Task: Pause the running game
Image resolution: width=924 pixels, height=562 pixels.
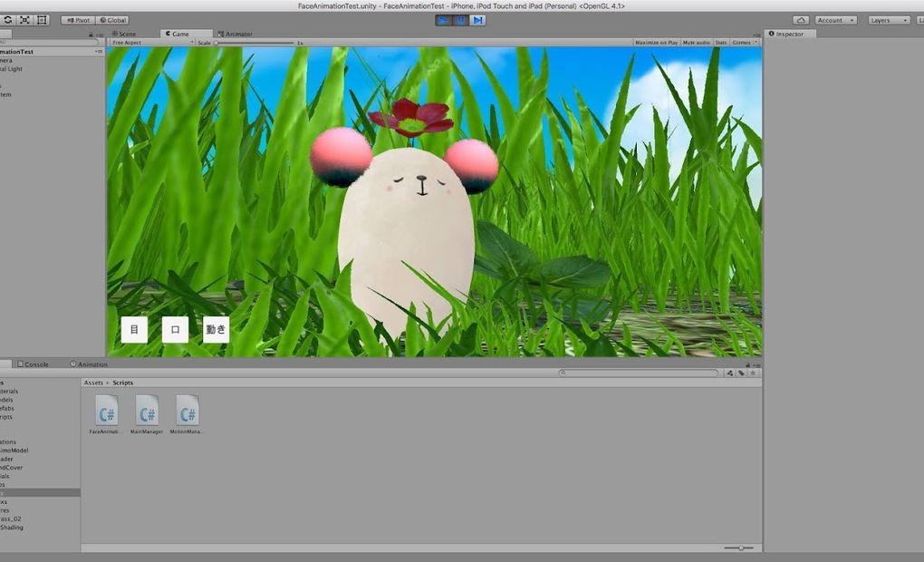Action: (460, 20)
